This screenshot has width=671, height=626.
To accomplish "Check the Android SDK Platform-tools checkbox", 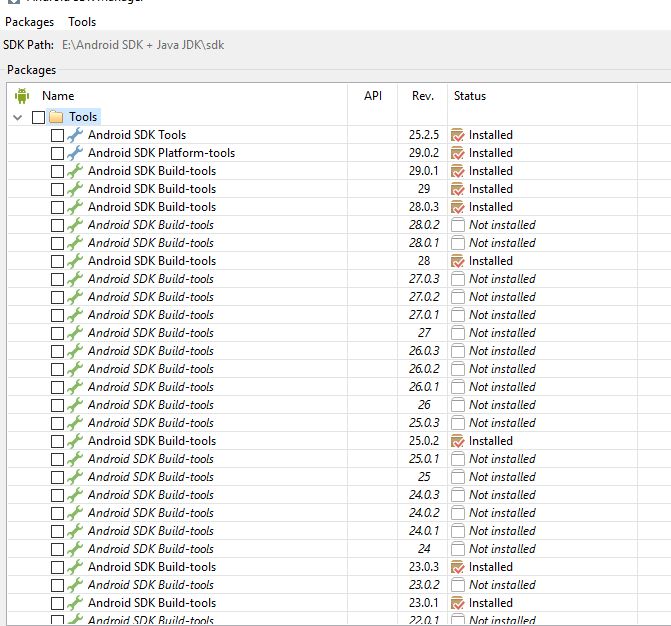I will click(x=57, y=153).
